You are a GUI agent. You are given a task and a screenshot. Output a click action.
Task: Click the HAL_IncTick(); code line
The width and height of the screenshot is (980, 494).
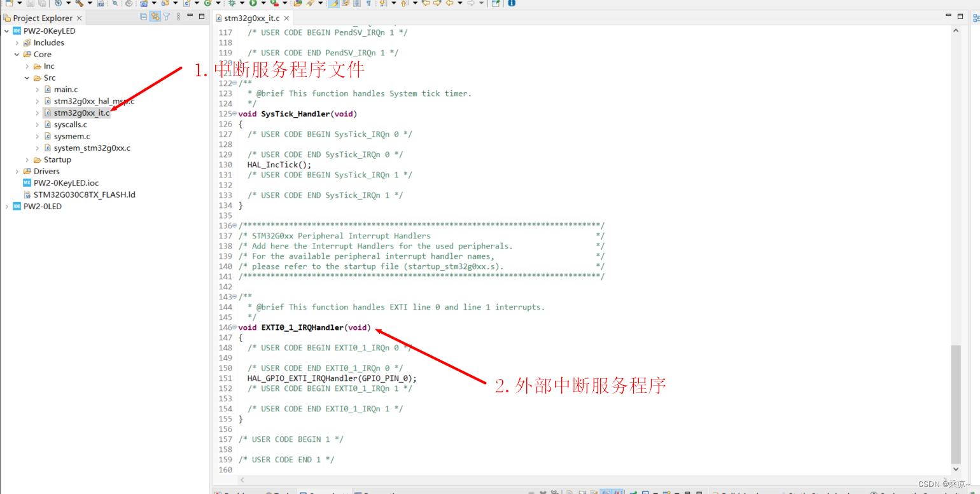point(279,165)
